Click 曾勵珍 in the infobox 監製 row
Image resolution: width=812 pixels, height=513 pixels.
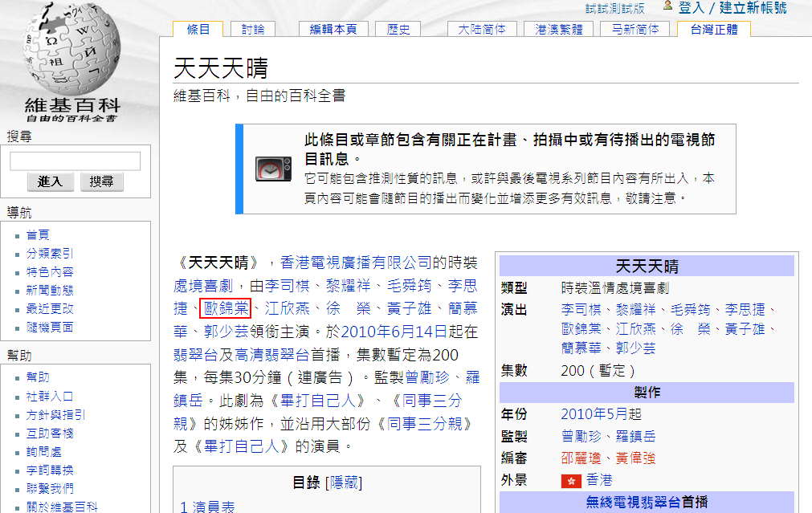coord(581,437)
